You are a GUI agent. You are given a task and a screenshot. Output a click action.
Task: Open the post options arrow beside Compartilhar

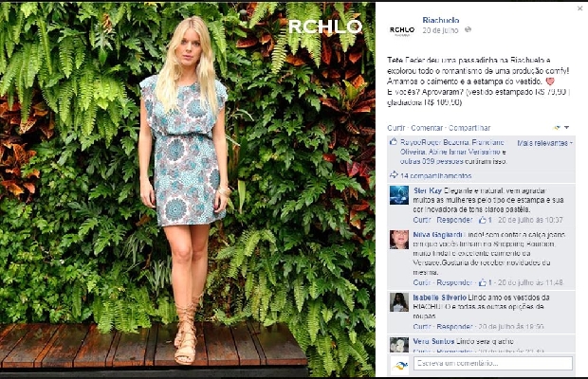pyautogui.click(x=566, y=128)
